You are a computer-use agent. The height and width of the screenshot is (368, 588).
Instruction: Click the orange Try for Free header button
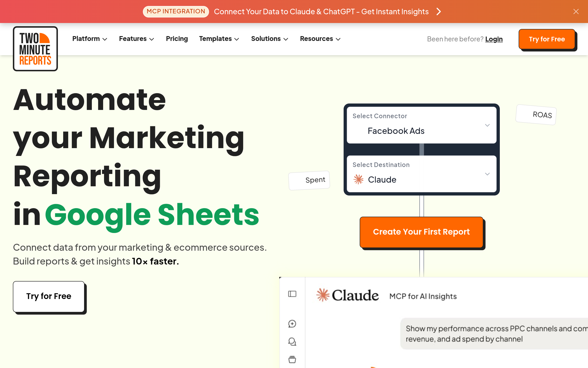point(547,39)
